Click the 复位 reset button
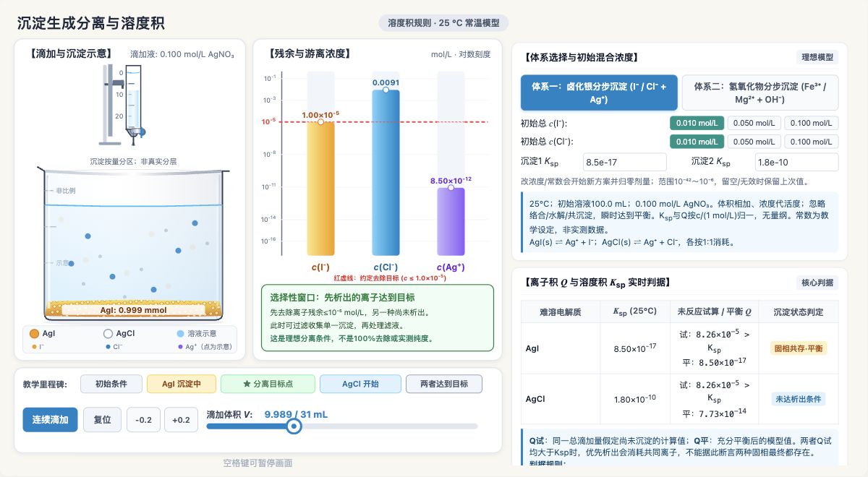This screenshot has height=477, width=868. 103,419
